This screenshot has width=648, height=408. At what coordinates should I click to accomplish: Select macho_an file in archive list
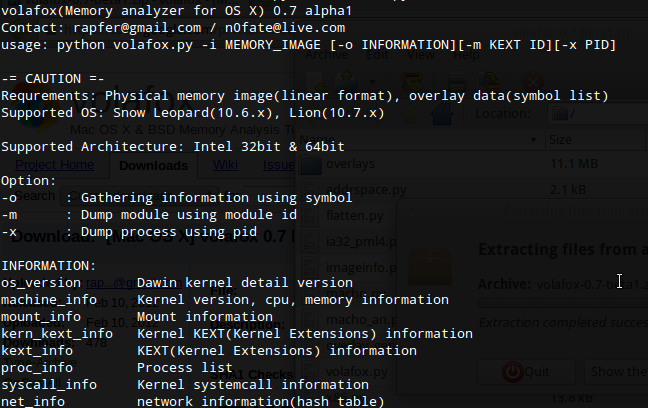361,320
